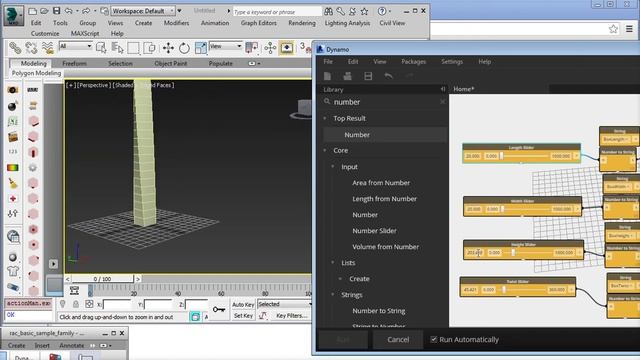Open the MAXScript menu
The height and width of the screenshot is (360, 640).
tap(85, 33)
